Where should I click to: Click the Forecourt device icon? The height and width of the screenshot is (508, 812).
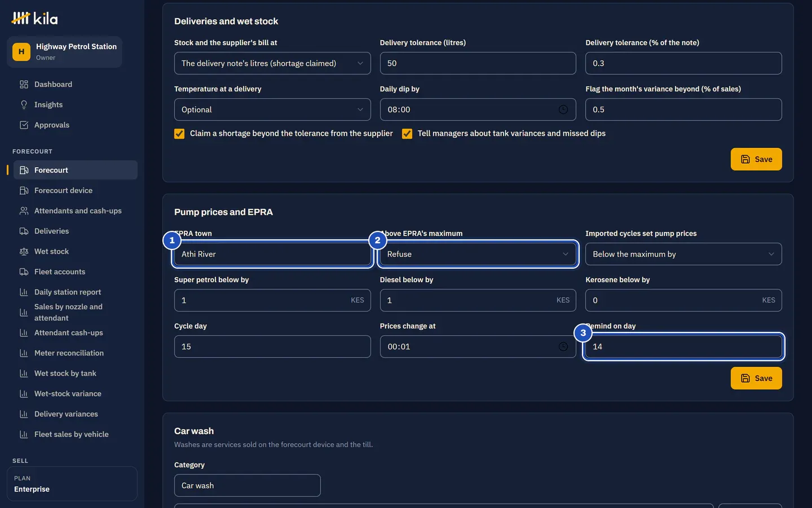pos(24,190)
